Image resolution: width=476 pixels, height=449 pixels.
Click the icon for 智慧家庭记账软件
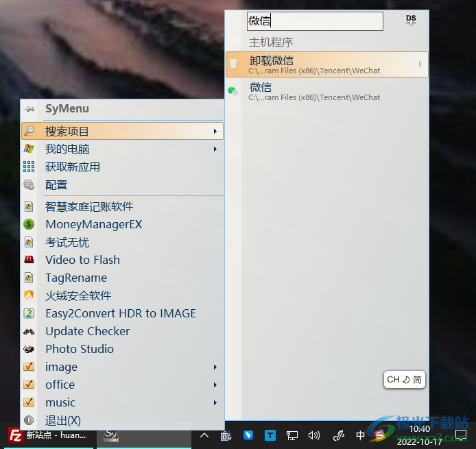(x=29, y=206)
